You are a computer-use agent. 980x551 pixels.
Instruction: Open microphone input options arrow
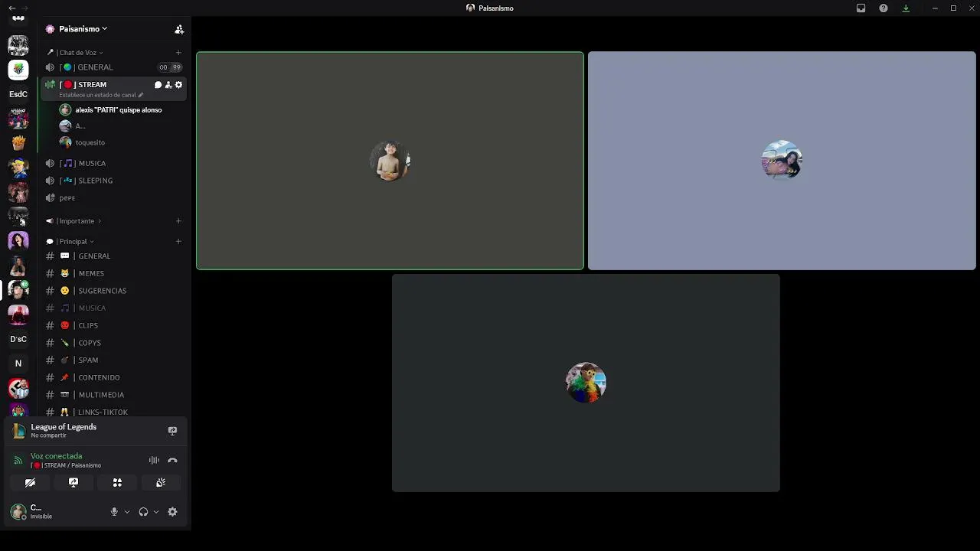click(127, 512)
